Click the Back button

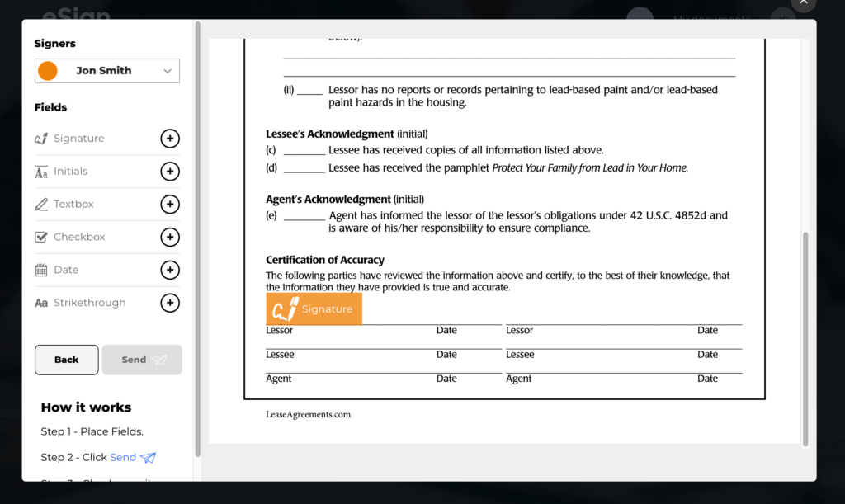click(x=66, y=360)
